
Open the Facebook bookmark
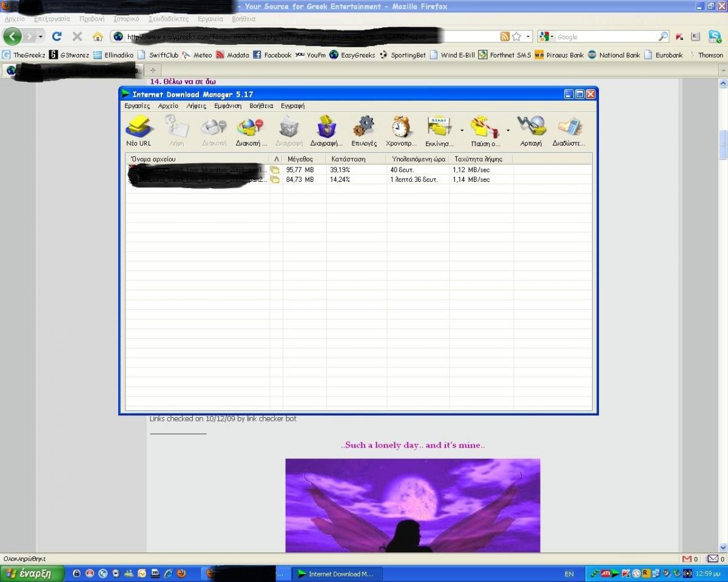(x=272, y=55)
